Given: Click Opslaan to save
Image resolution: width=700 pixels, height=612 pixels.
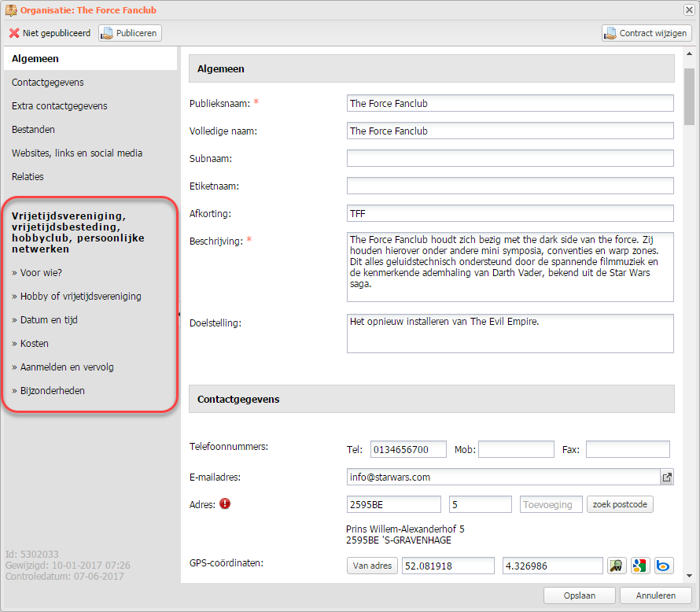Looking at the screenshot, I should [580, 595].
